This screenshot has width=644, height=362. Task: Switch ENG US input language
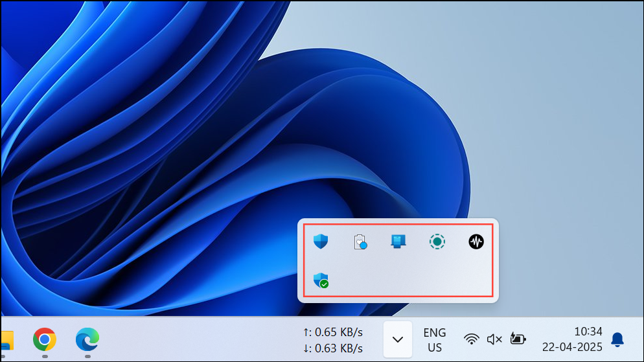(435, 340)
